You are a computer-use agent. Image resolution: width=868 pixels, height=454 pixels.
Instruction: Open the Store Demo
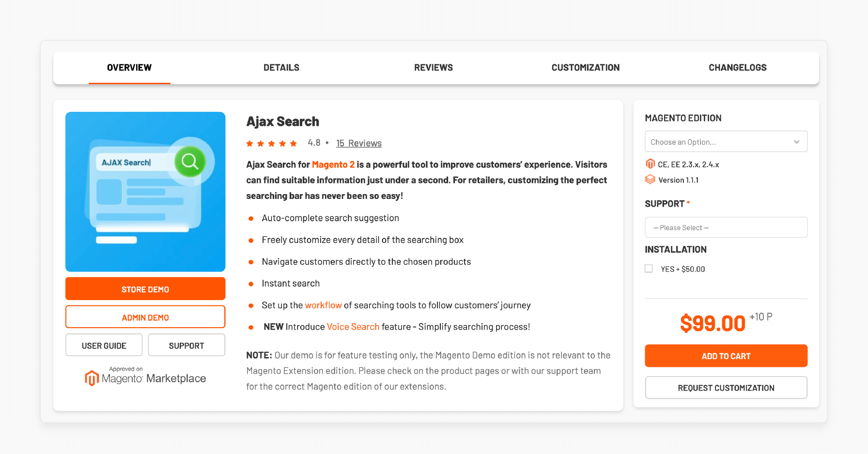[145, 288]
